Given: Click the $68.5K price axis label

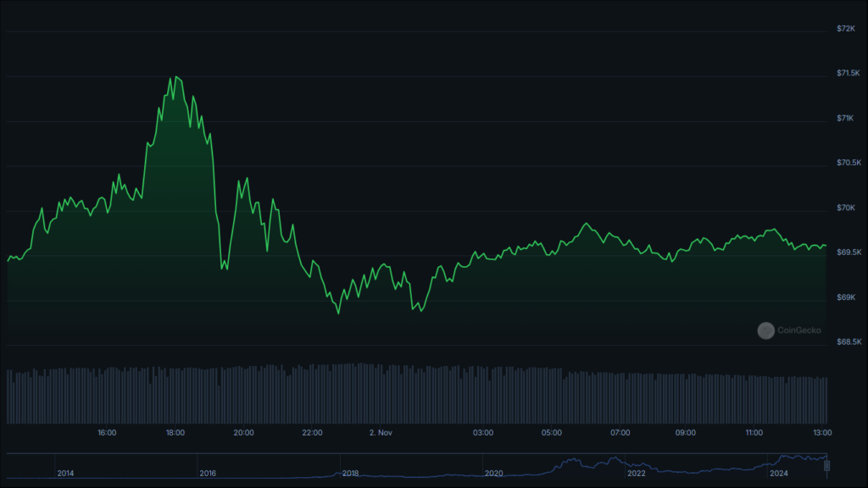Looking at the screenshot, I should tap(849, 342).
